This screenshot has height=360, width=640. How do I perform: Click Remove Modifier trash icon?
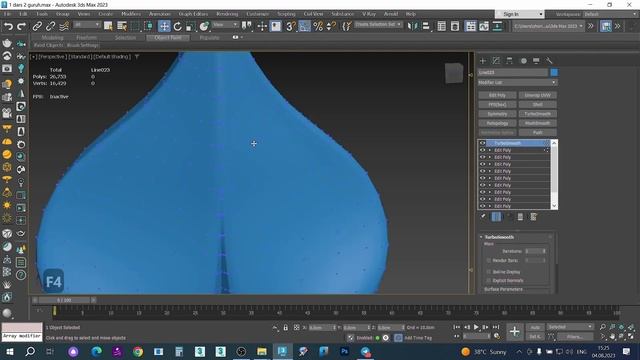pos(520,217)
